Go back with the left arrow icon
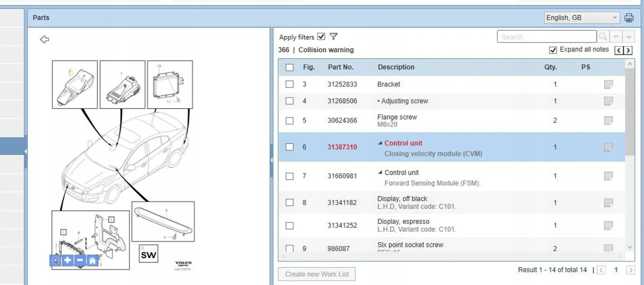 coord(44,39)
